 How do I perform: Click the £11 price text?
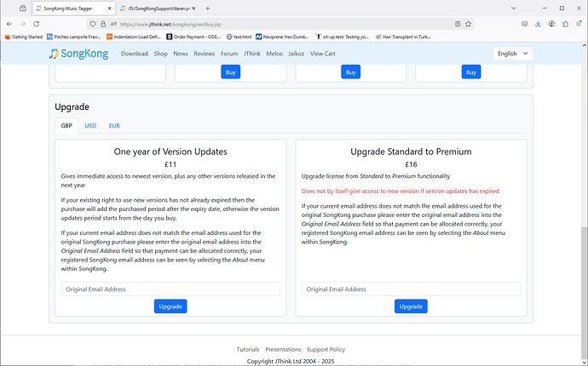tap(170, 164)
